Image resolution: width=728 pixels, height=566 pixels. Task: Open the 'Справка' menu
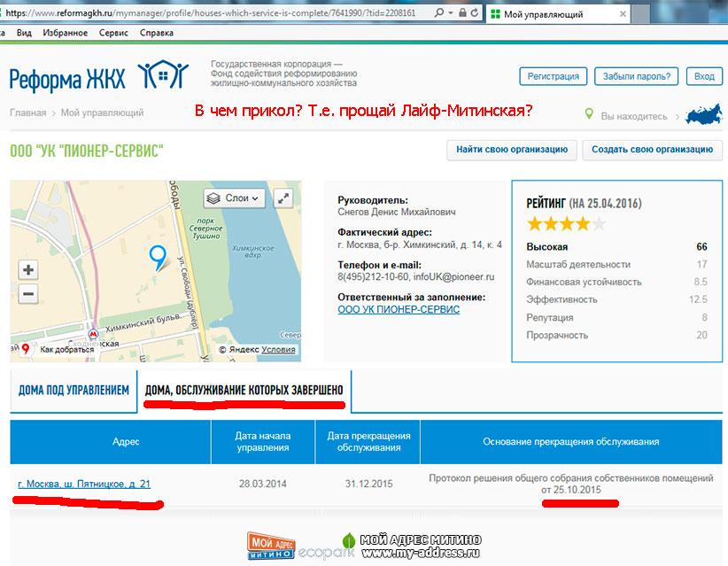pos(157,33)
